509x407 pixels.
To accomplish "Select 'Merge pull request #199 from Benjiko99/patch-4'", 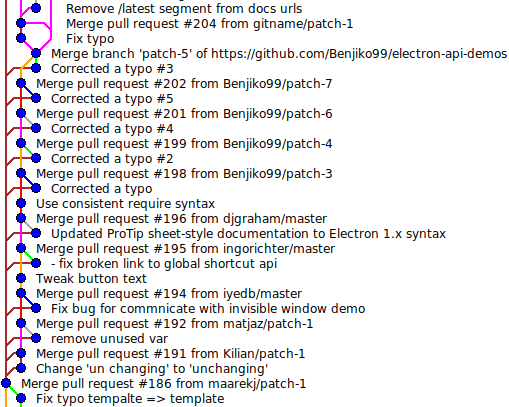I will [184, 144].
